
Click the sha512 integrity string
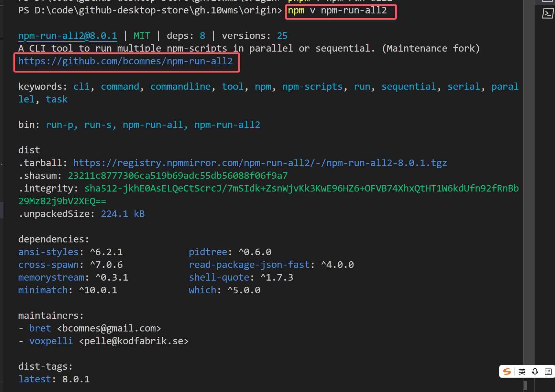click(269, 195)
